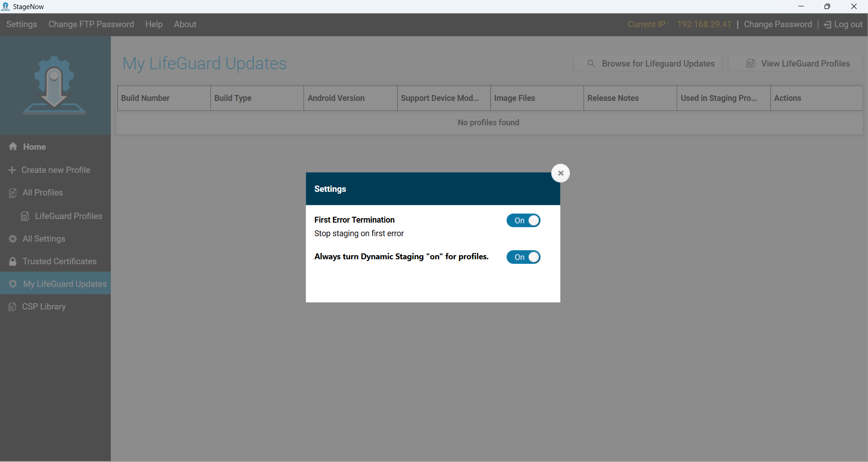Open LifeGuard Profiles in the sidebar
This screenshot has height=462, width=868.
[55, 216]
